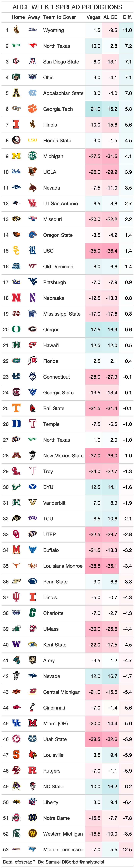The image size is (135, 868).
Task: Click the ALICE column header
Action: point(110,17)
